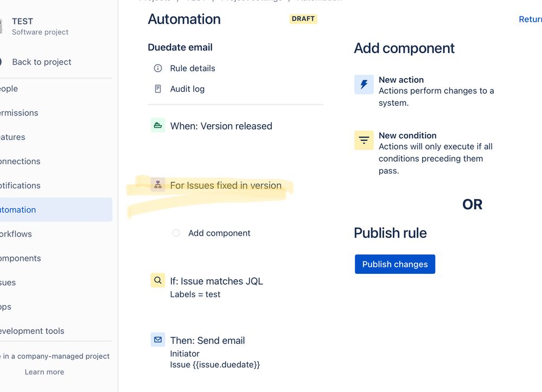Click the Duedate email rule name
Screen dimensions: 542x392
(180, 47)
